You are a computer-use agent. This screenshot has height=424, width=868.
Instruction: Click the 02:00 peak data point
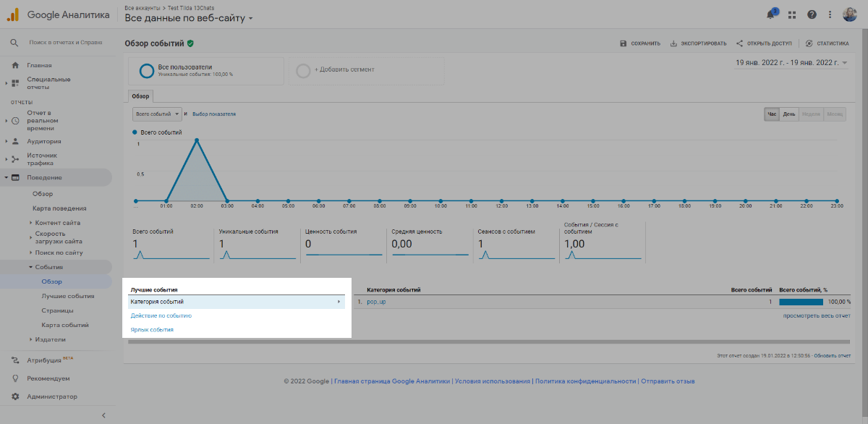[x=197, y=140]
